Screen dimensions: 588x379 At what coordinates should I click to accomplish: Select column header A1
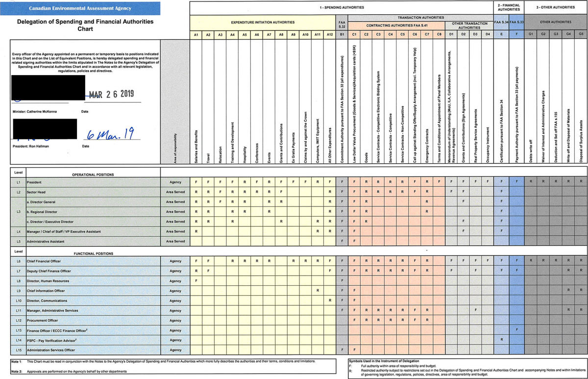pos(196,34)
